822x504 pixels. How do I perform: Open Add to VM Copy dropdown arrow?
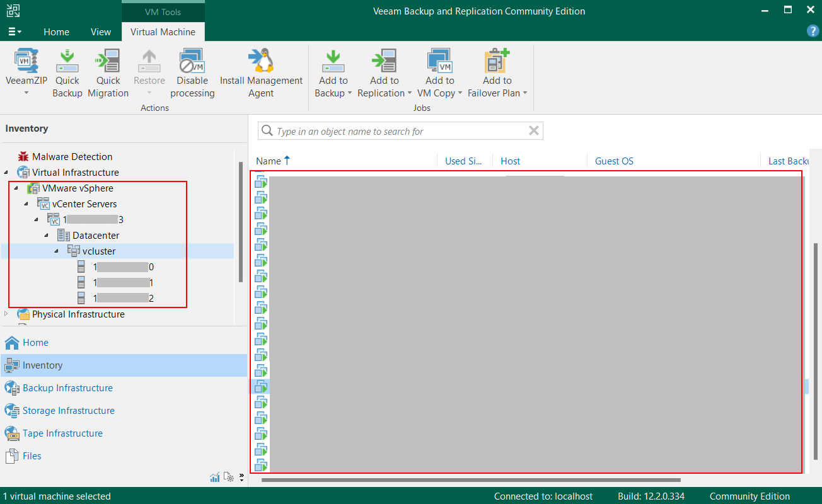pos(460,93)
